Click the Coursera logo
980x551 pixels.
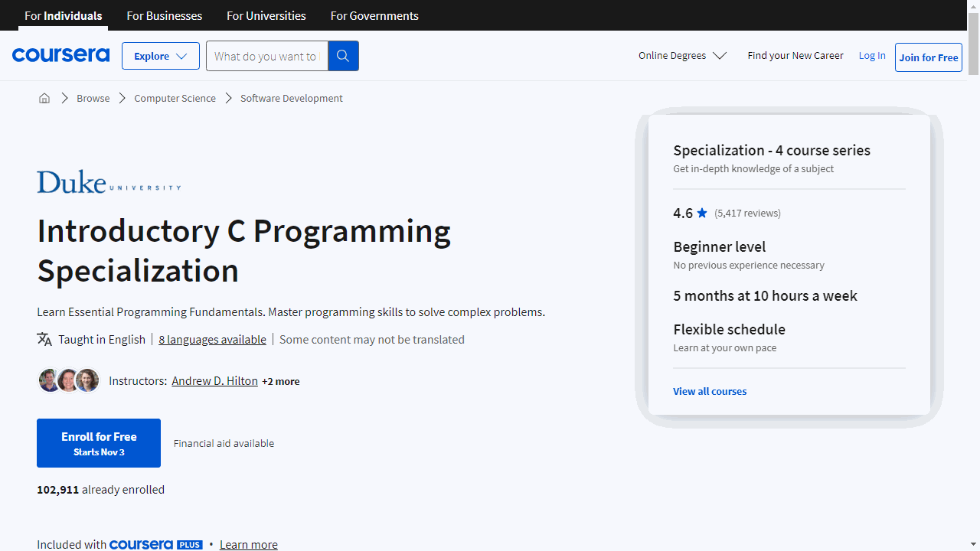tap(60, 55)
